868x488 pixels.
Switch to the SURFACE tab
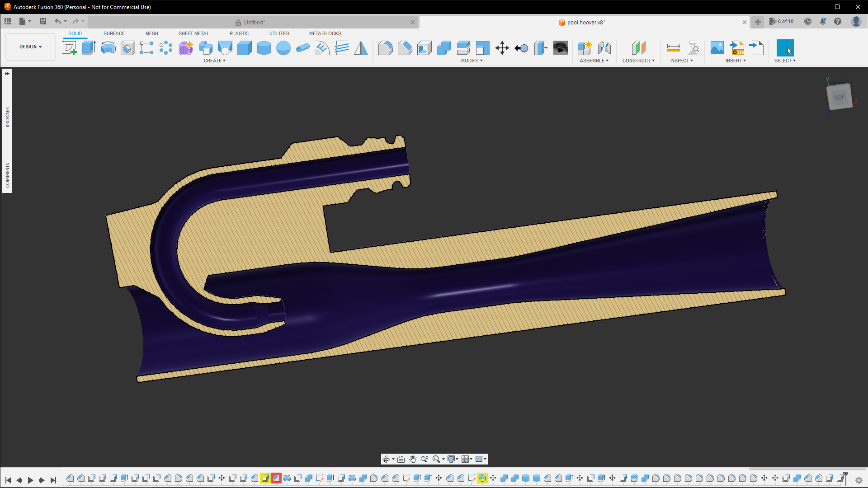click(114, 33)
